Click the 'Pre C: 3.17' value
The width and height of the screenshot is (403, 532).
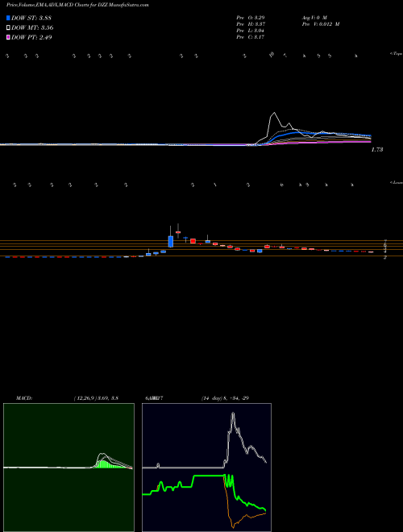click(x=251, y=37)
